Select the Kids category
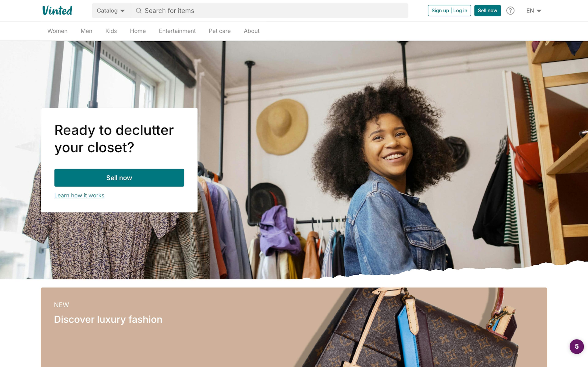588x367 pixels. point(111,31)
